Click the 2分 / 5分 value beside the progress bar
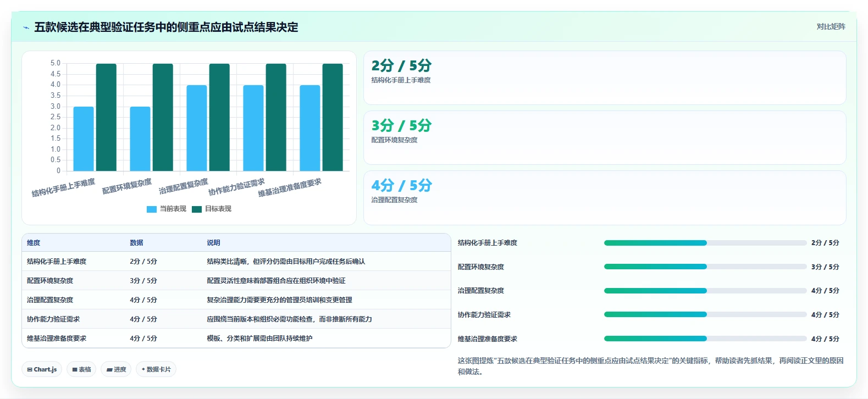The image size is (868, 399). pos(825,243)
